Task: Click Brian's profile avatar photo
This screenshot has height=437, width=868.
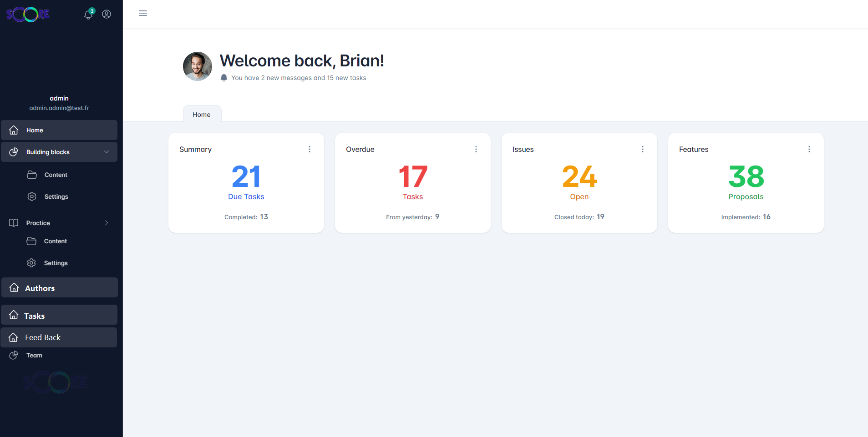Action: point(198,66)
